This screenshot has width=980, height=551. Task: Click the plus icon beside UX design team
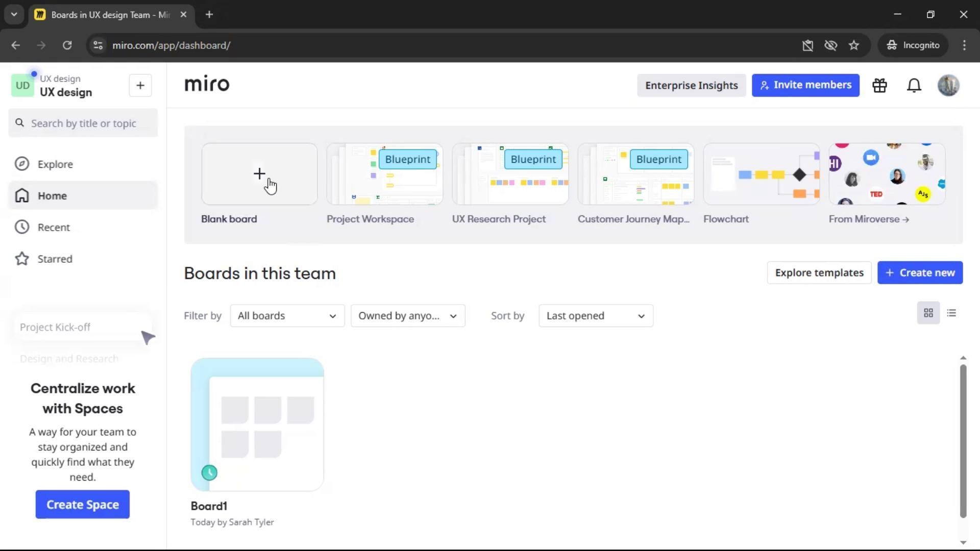click(140, 85)
